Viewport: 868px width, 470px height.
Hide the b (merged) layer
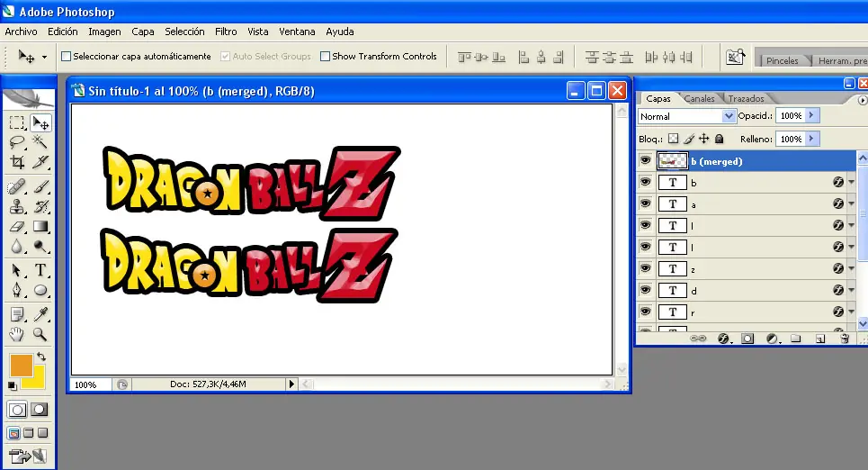[646, 161]
